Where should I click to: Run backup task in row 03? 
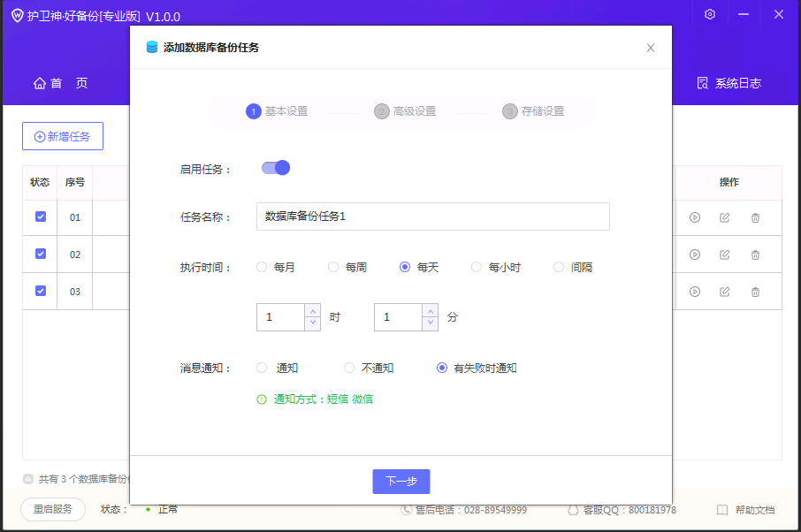(695, 292)
